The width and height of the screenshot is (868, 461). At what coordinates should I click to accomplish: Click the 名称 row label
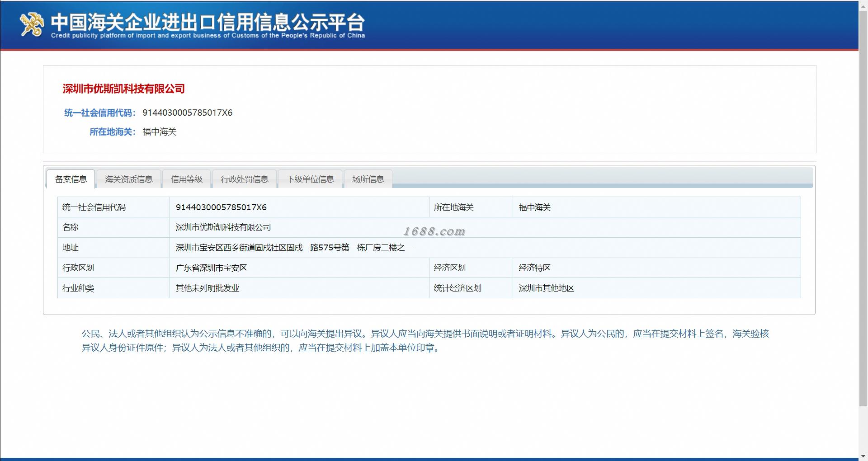coord(70,227)
